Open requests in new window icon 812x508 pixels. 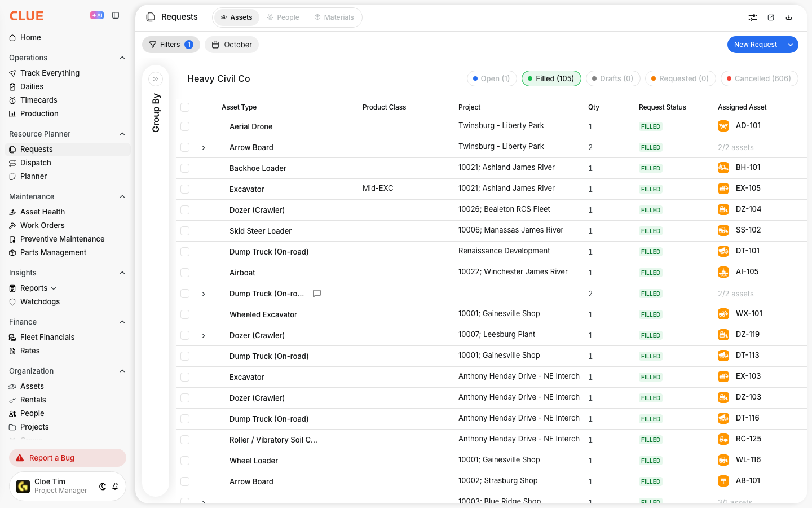pos(771,17)
